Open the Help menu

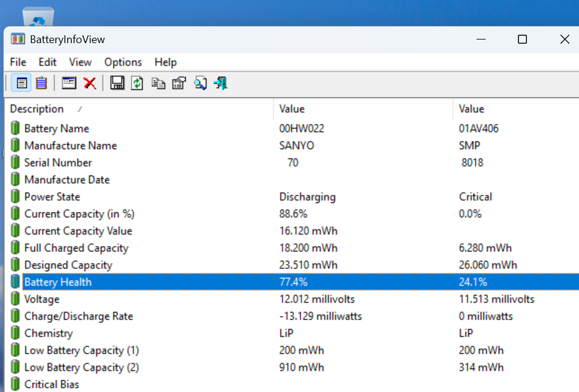click(165, 62)
